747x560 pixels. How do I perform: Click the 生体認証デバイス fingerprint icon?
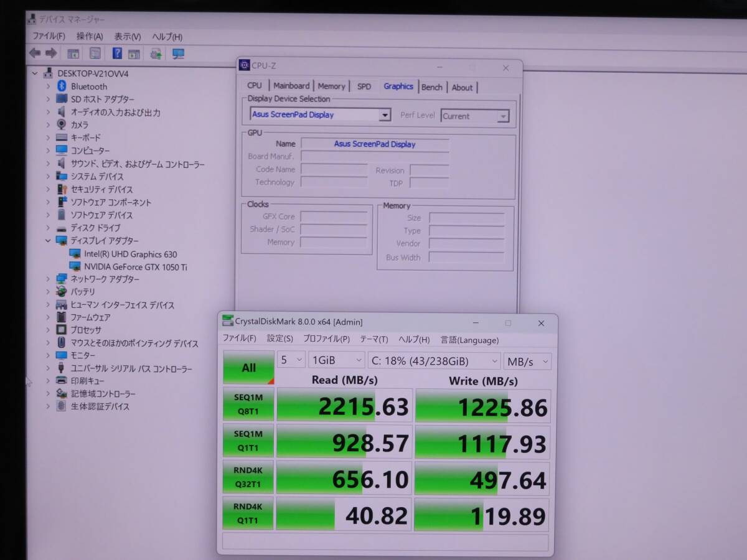(x=62, y=406)
